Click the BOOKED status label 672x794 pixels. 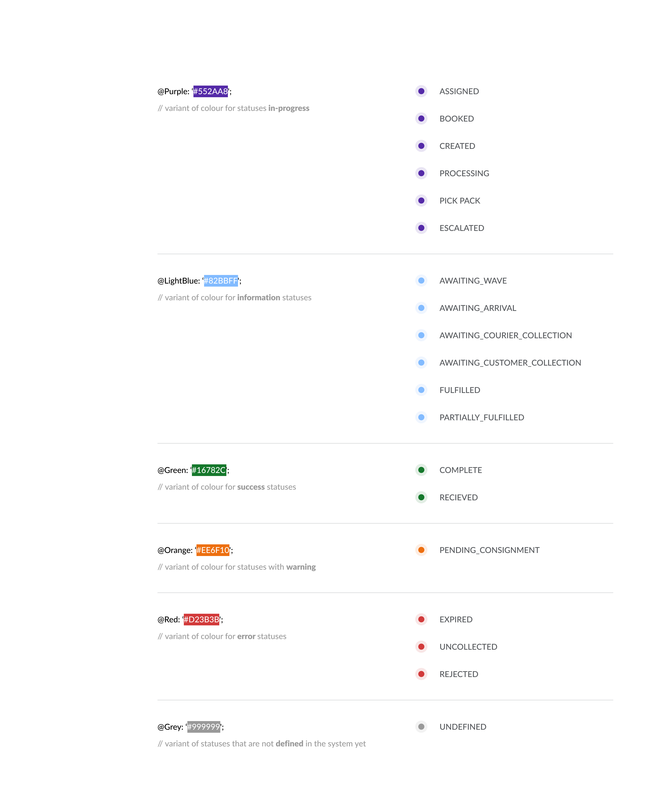[x=456, y=119]
